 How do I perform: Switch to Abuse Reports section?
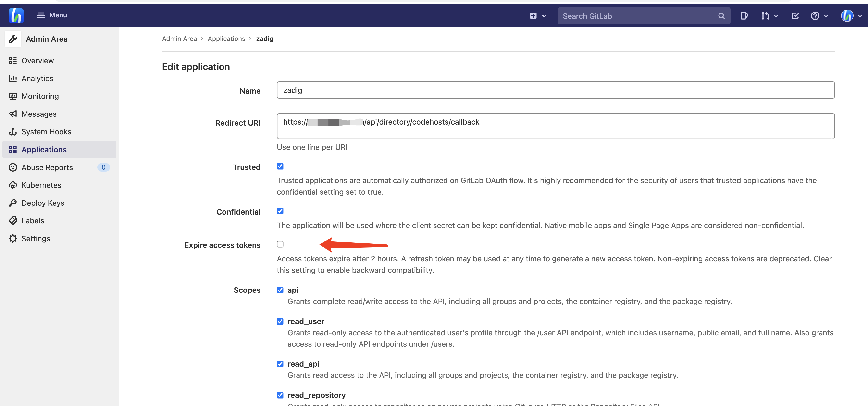(x=47, y=167)
